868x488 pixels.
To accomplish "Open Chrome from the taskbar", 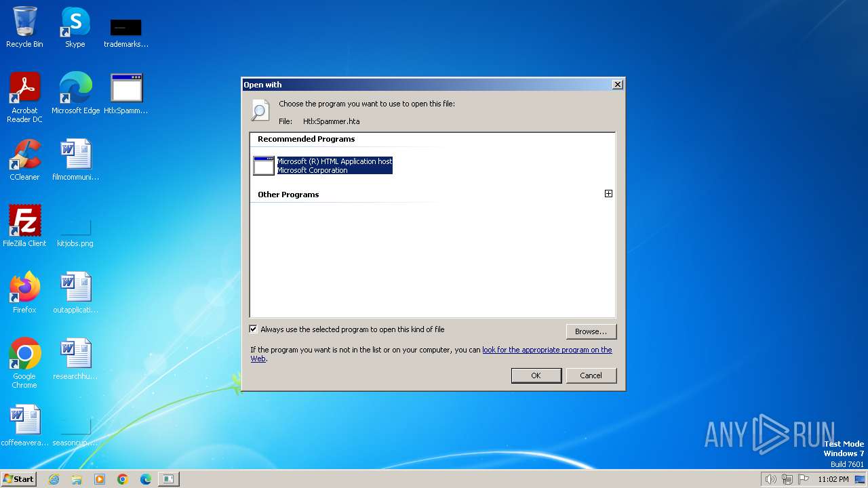I will point(123,479).
